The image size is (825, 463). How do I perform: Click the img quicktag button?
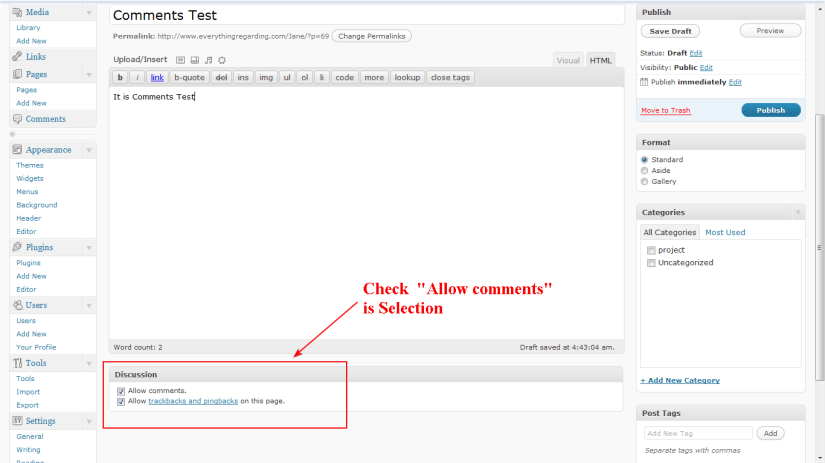266,77
